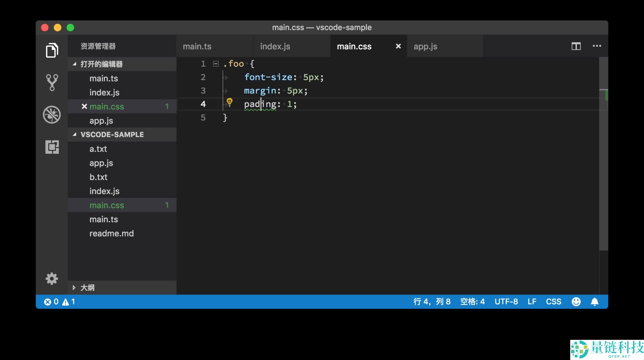Open the editor more actions ellipsis
Viewport: 644px width, 360px height.
pos(597,46)
